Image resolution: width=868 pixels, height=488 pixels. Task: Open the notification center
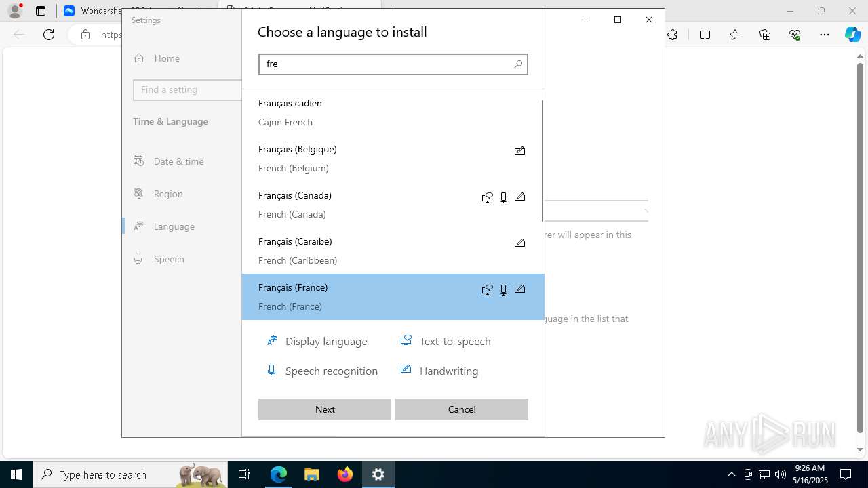(x=846, y=474)
